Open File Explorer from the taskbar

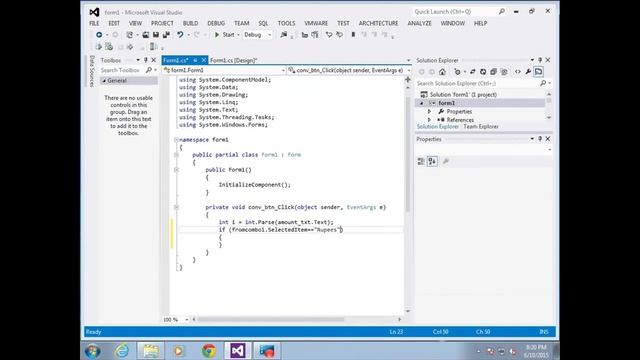pyautogui.click(x=151, y=351)
